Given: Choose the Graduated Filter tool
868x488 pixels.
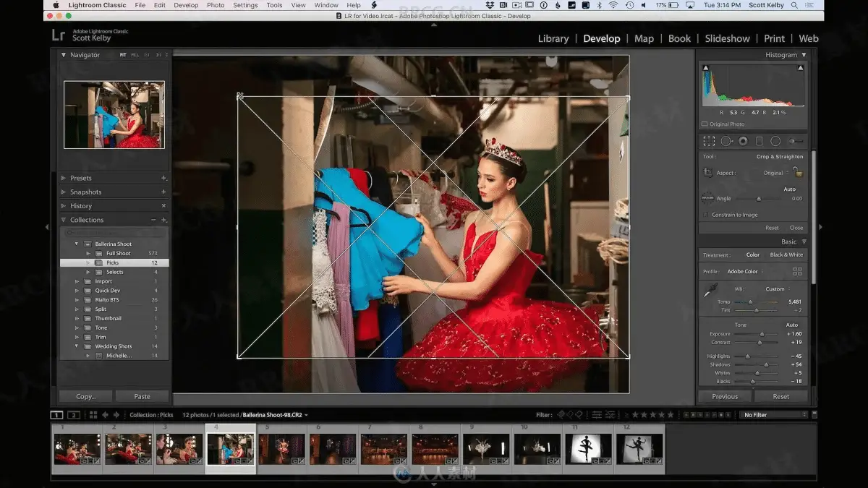Looking at the screenshot, I should [x=759, y=141].
